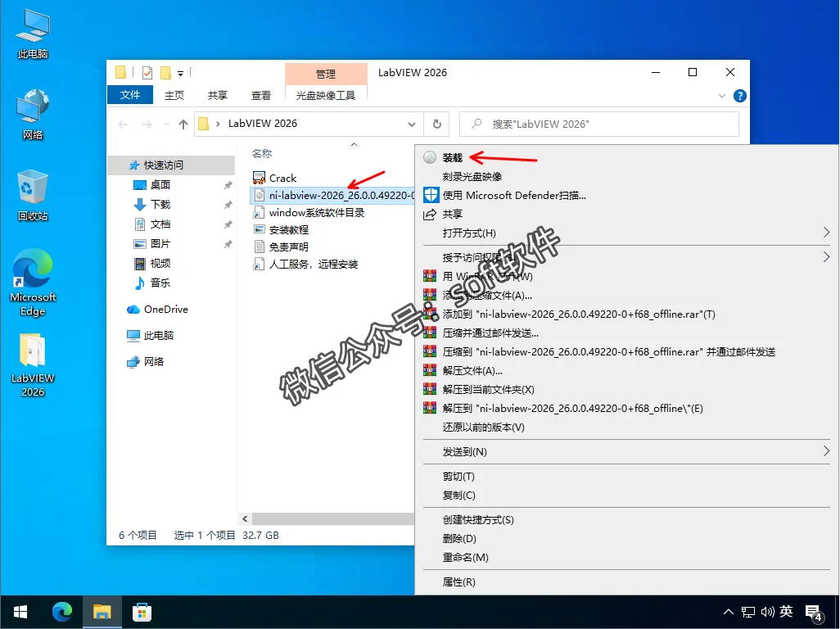Image resolution: width=840 pixels, height=629 pixels.
Task: Select the 人工服务，远程安装 shortcut
Action: [x=305, y=265]
